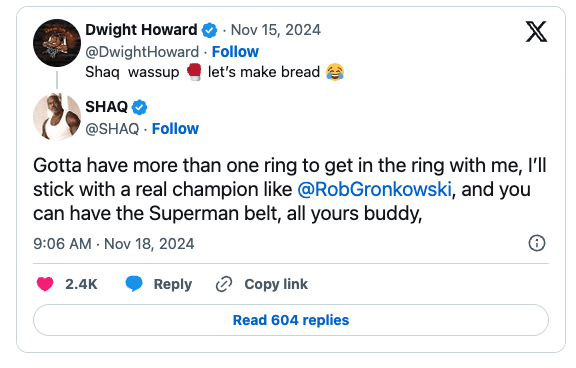The image size is (576, 368).
Task: Click the copy link chain icon
Action: pyautogui.click(x=224, y=284)
